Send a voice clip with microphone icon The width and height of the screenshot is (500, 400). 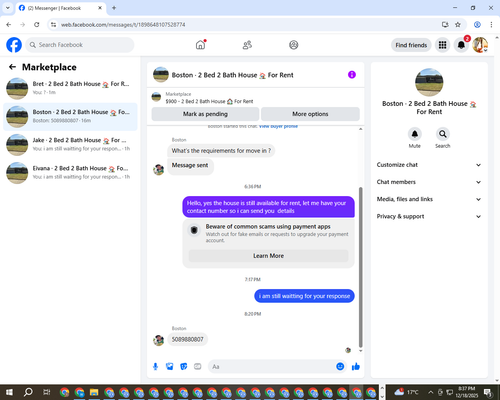pos(155,367)
